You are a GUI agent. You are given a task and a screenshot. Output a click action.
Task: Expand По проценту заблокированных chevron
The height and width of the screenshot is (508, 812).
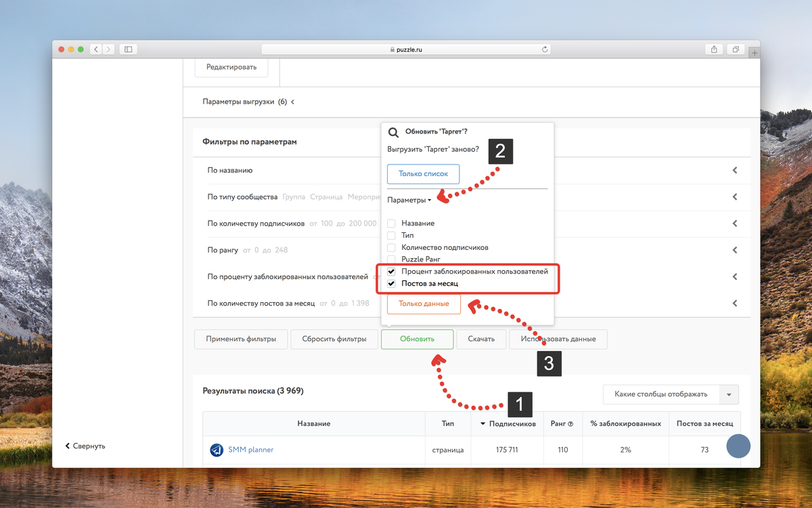735,276
